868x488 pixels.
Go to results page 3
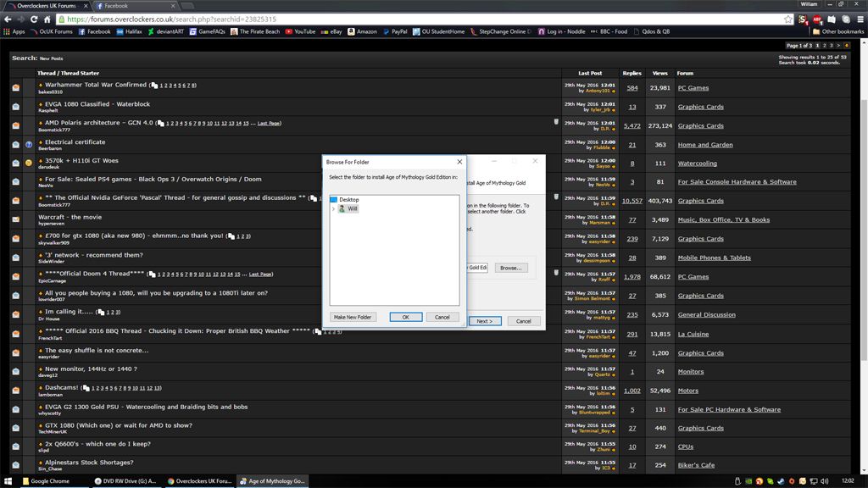click(831, 46)
